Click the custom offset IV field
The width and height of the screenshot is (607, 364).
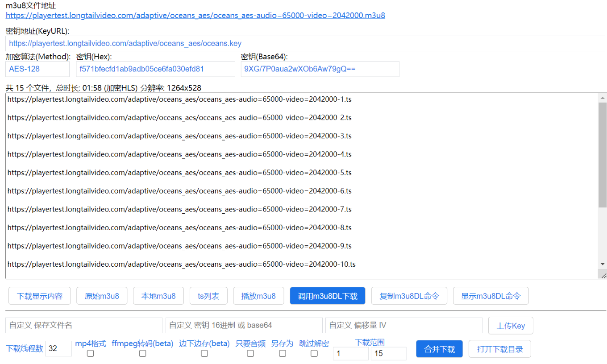(x=404, y=325)
